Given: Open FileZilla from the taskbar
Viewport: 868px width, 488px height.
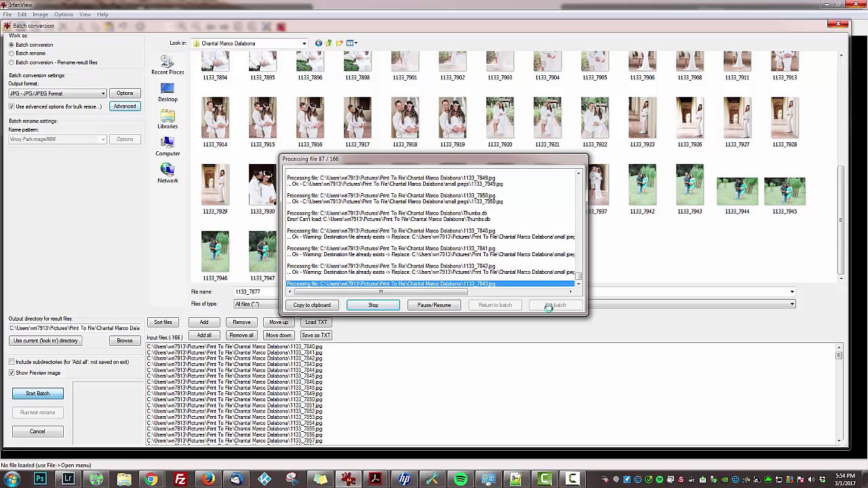Looking at the screenshot, I should point(180,480).
